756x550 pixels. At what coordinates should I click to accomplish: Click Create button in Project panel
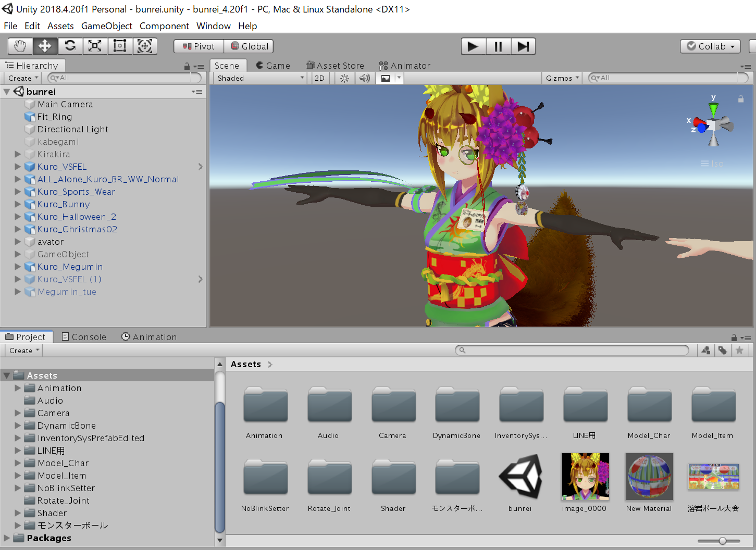[23, 351]
